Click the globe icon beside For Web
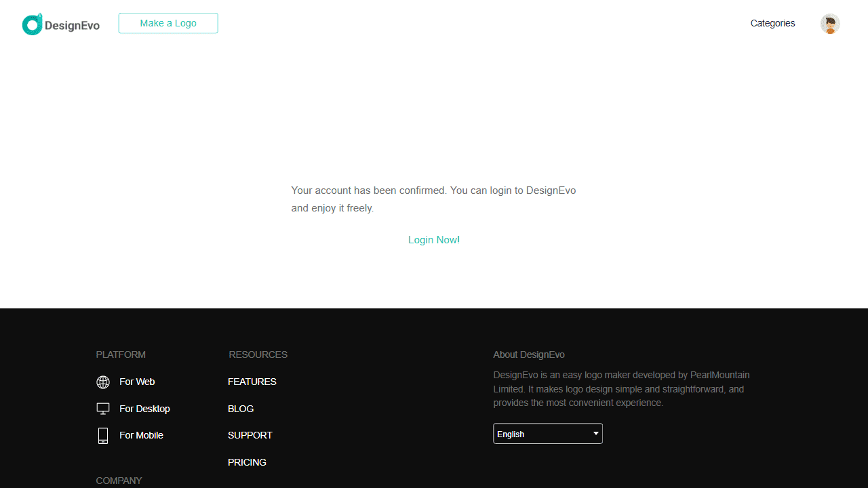Viewport: 868px width, 488px height. 103,382
